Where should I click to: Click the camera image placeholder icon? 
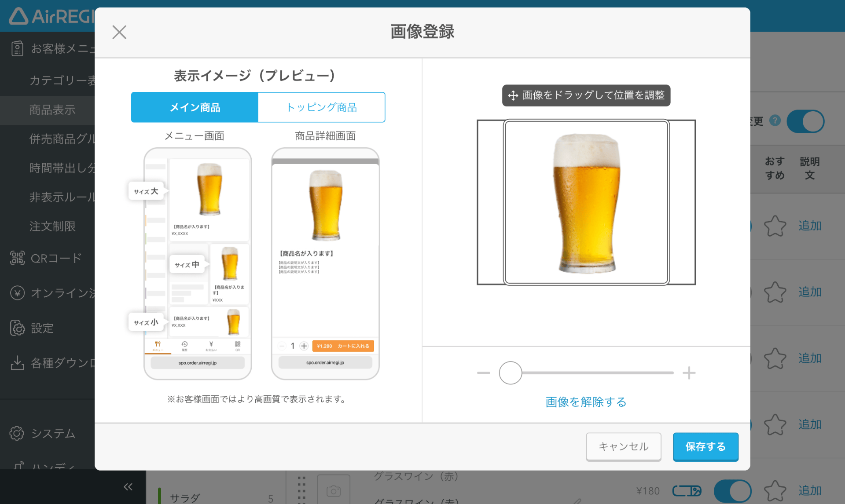click(334, 491)
